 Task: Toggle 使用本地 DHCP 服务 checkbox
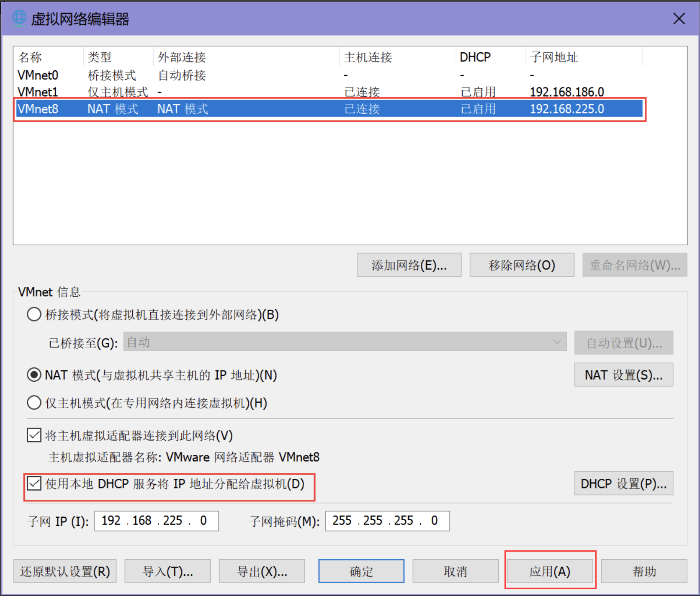[34, 483]
